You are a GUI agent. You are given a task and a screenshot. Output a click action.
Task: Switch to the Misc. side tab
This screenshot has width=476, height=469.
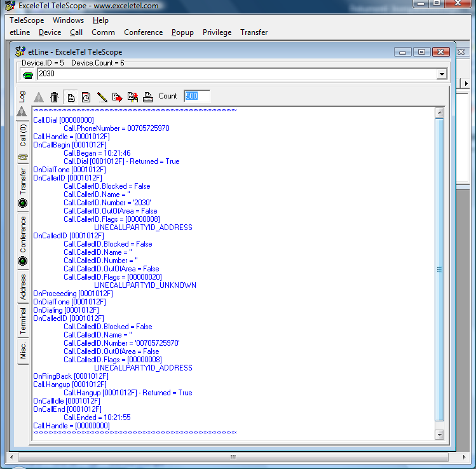click(x=23, y=351)
